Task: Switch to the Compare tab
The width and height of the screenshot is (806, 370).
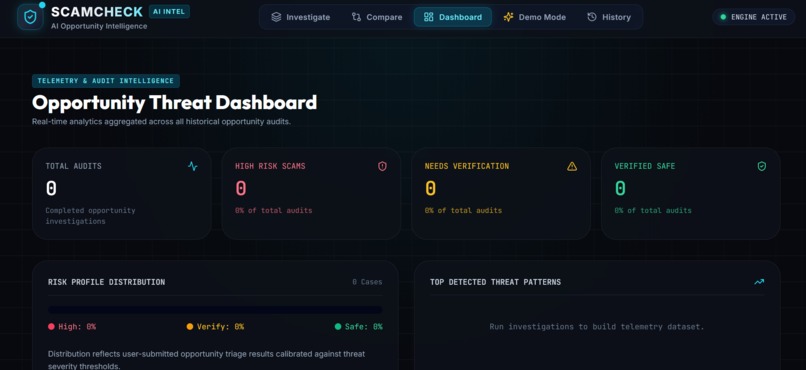Action: 377,17
